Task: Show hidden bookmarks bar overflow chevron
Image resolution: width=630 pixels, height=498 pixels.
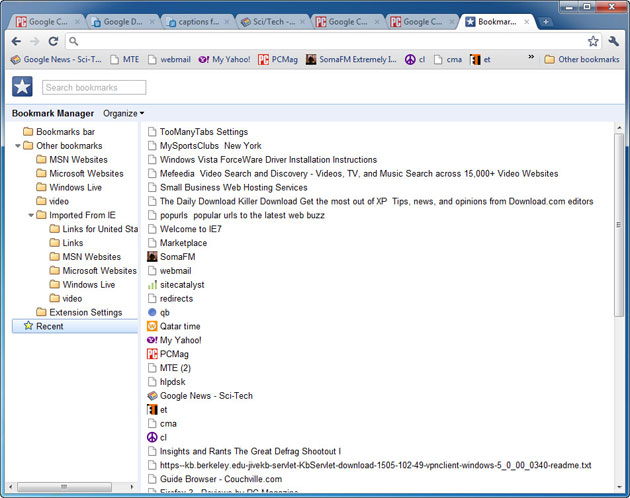Action: [x=531, y=57]
